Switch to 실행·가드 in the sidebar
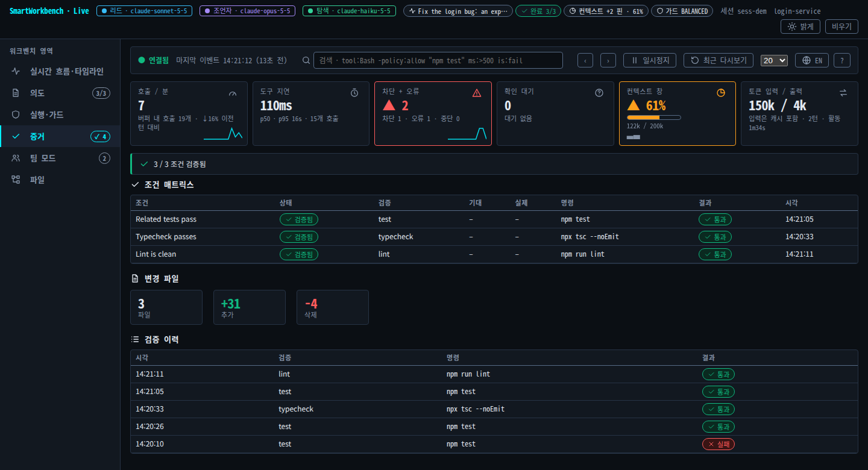This screenshot has width=868, height=470. pyautogui.click(x=60, y=114)
